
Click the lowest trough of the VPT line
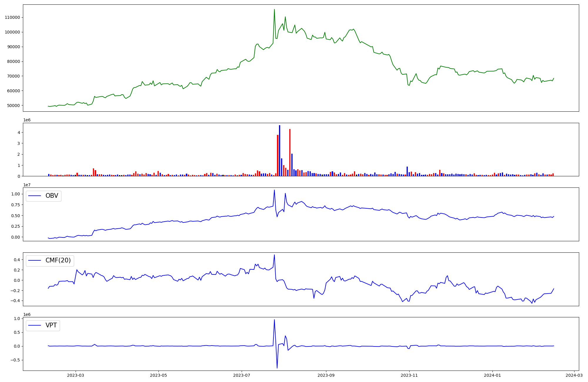[277, 368]
